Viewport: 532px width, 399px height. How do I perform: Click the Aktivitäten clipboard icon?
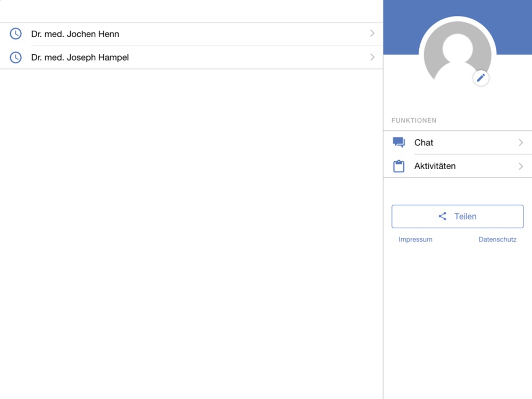399,166
